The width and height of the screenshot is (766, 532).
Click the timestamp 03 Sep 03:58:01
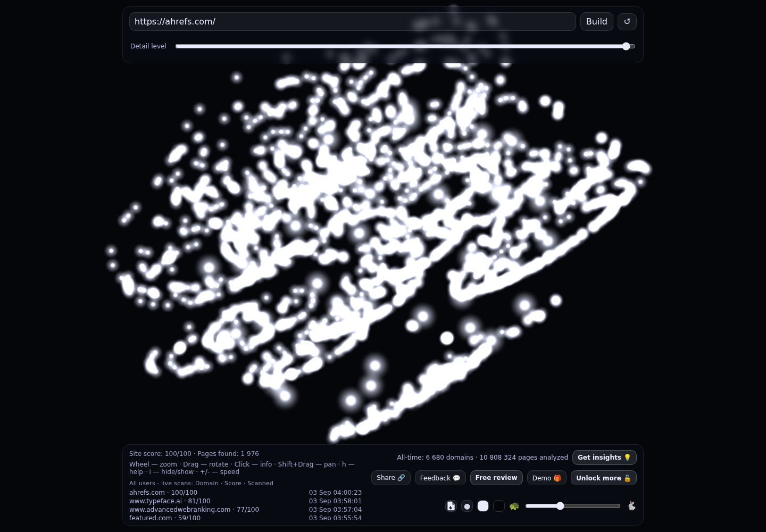click(335, 501)
